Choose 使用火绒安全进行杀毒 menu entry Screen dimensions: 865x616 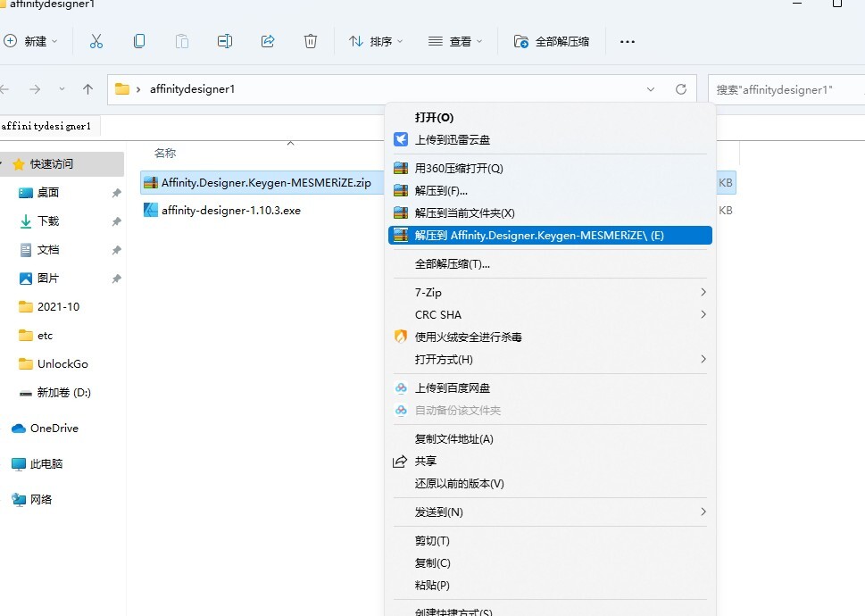click(x=468, y=337)
